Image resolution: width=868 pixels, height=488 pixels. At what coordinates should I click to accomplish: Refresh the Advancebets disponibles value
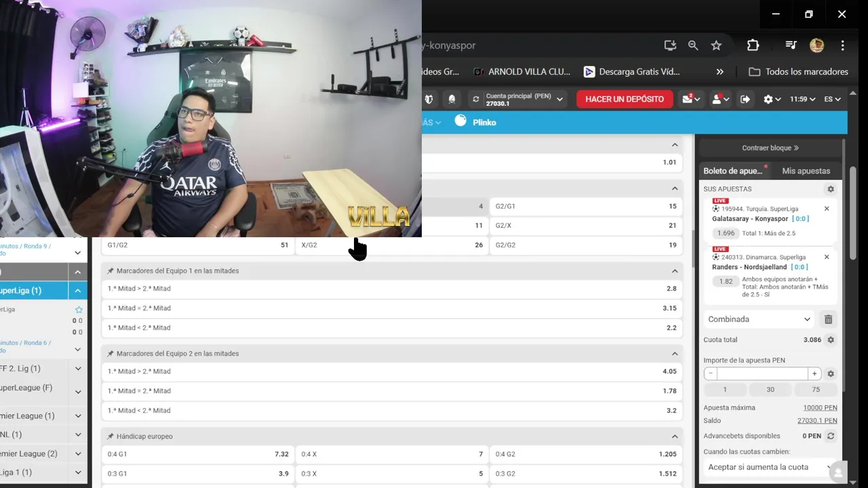point(831,436)
